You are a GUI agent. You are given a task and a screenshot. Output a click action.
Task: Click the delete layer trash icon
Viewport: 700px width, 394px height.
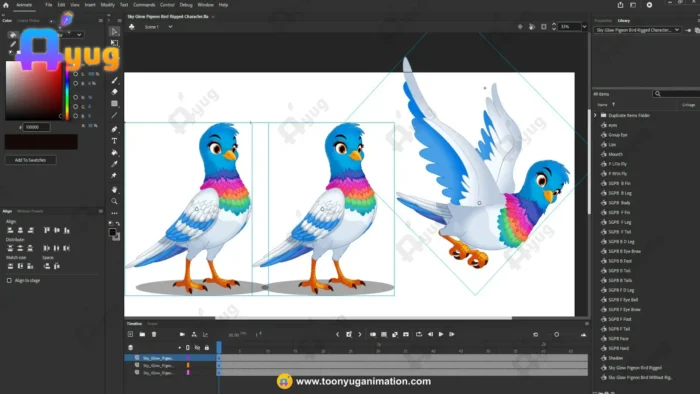[x=154, y=334]
